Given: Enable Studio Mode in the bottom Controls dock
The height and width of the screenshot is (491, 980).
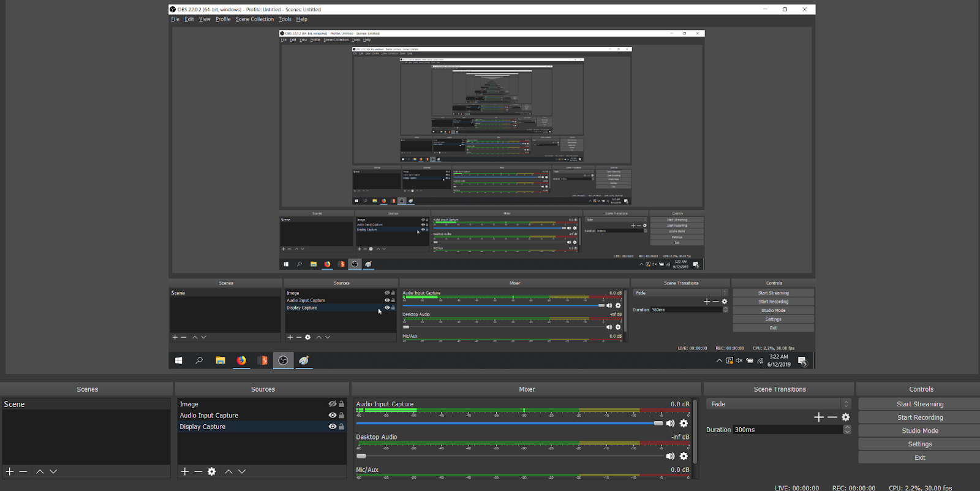Looking at the screenshot, I should (919, 431).
